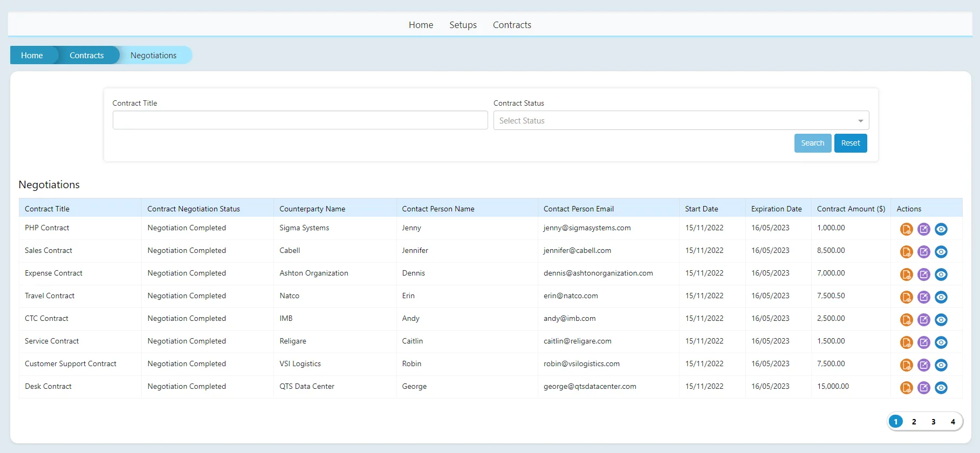Click Home in the top navigation bar
The height and width of the screenshot is (453, 980).
tap(421, 25)
